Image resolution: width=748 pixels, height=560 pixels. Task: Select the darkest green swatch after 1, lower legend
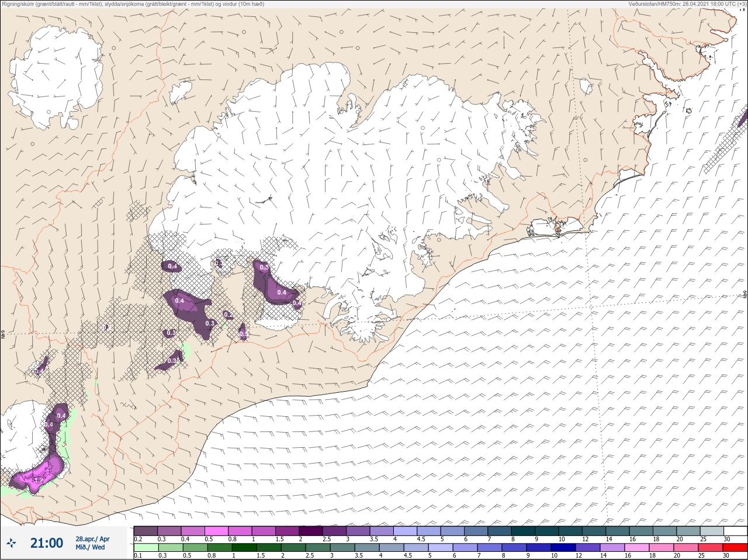[244, 548]
